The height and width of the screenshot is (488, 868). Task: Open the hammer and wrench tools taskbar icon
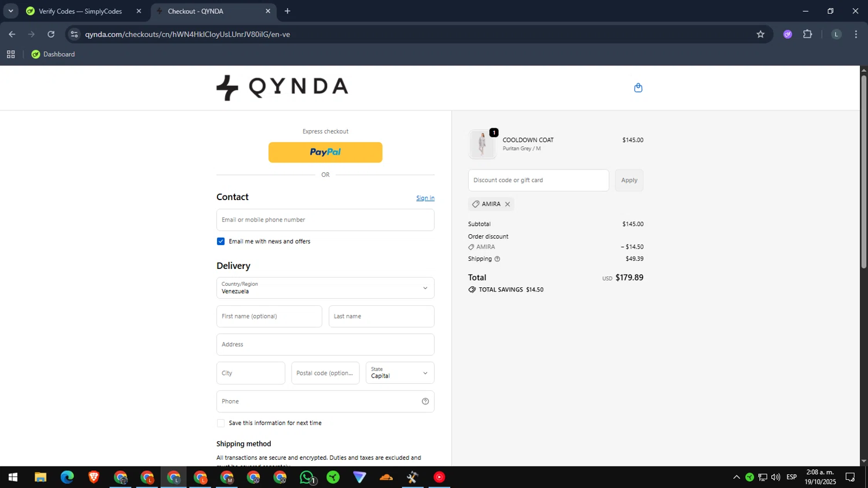coord(413,477)
